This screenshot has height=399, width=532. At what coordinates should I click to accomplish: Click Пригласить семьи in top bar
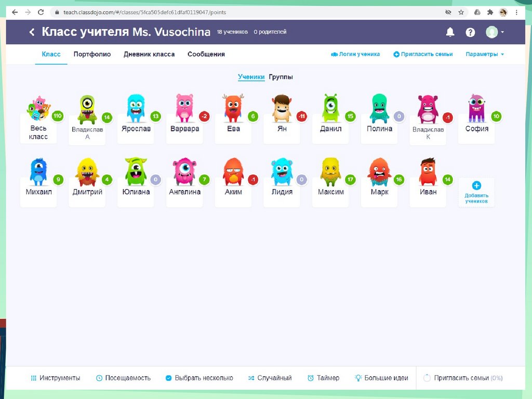coord(423,54)
